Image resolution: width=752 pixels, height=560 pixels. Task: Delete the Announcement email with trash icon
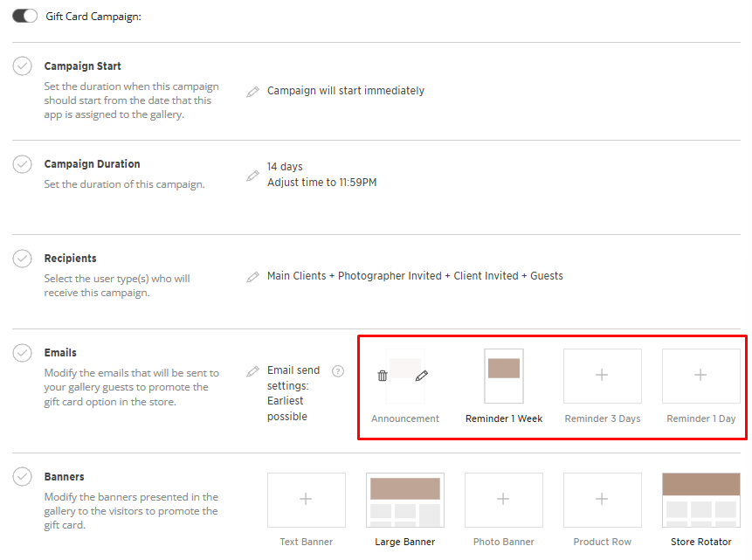(x=383, y=376)
